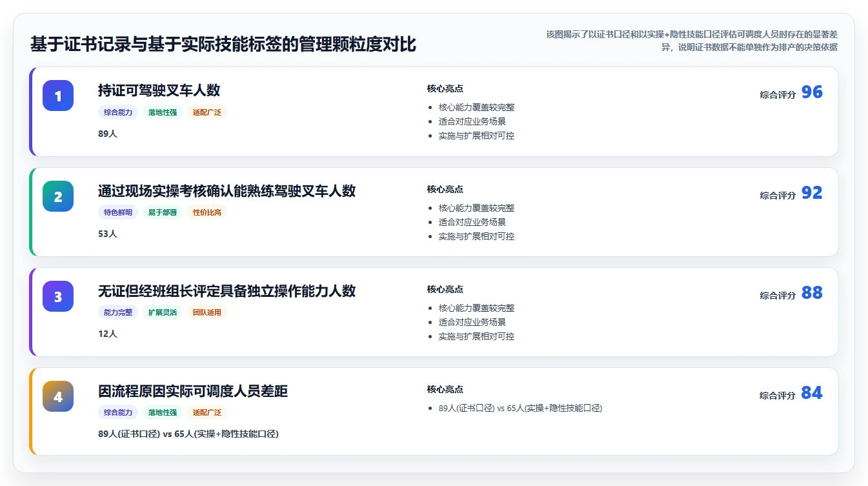This screenshot has height=486, width=868.
Task: Click 核心能力覆盖较完整 bullet in card 3
Action: [x=476, y=308]
